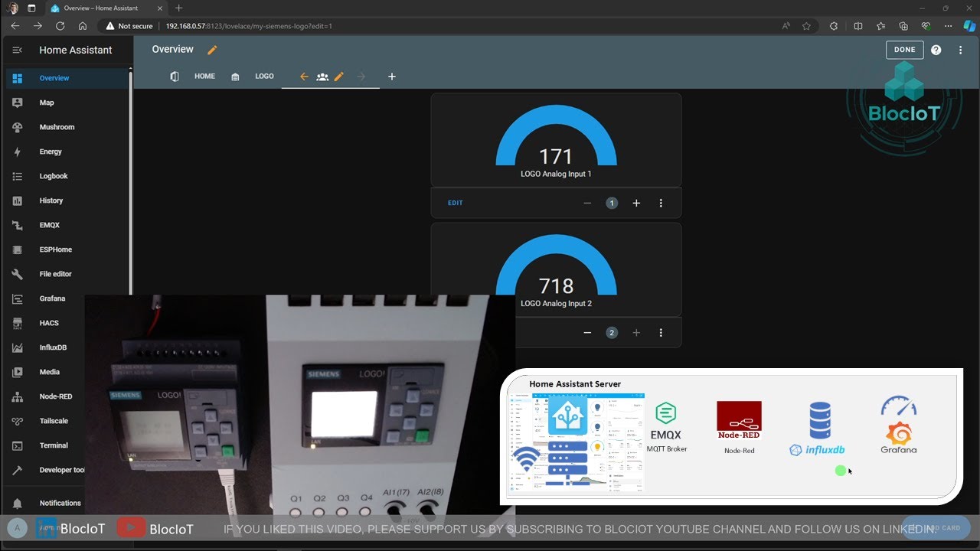The image size is (980, 551).
Task: Refresh the browser page
Action: tap(60, 26)
